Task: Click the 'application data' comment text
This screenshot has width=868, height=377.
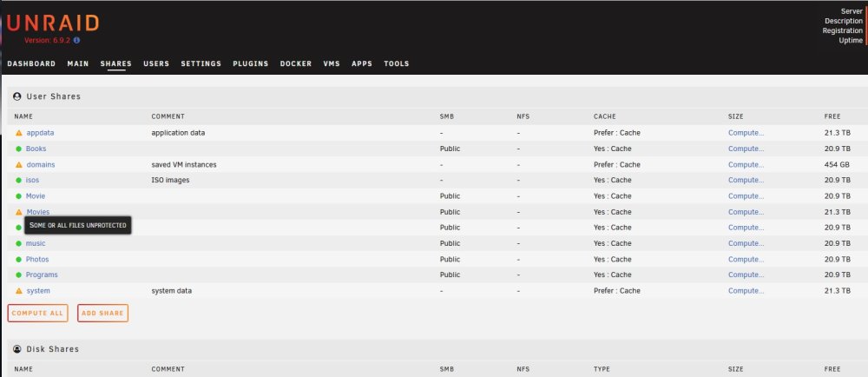Action: click(178, 133)
